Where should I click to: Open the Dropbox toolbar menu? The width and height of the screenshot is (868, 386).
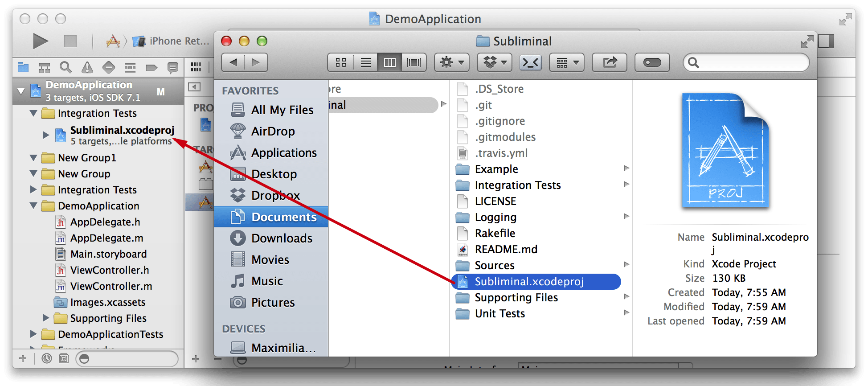pyautogui.click(x=495, y=62)
